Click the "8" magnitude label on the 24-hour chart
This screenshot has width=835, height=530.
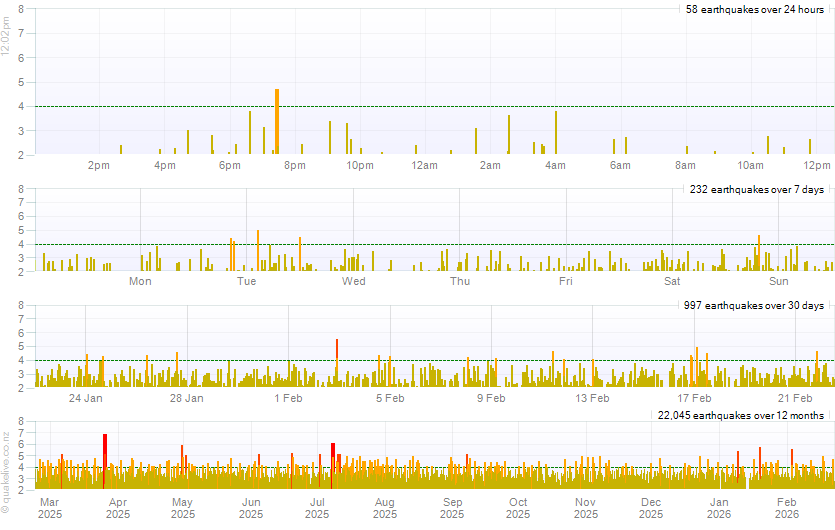tap(21, 9)
